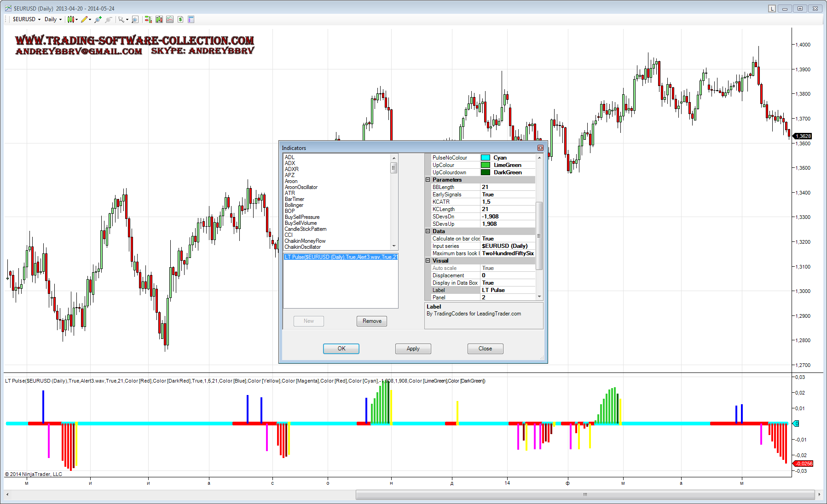Image resolution: width=827 pixels, height=504 pixels.
Task: Click the arrow cursor pointer tool
Action: click(x=121, y=19)
